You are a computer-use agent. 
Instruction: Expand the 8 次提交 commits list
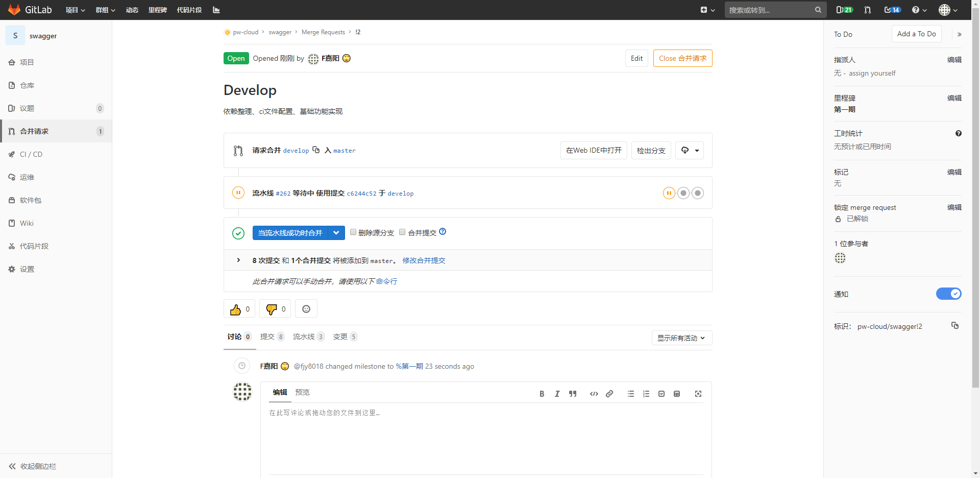point(238,260)
